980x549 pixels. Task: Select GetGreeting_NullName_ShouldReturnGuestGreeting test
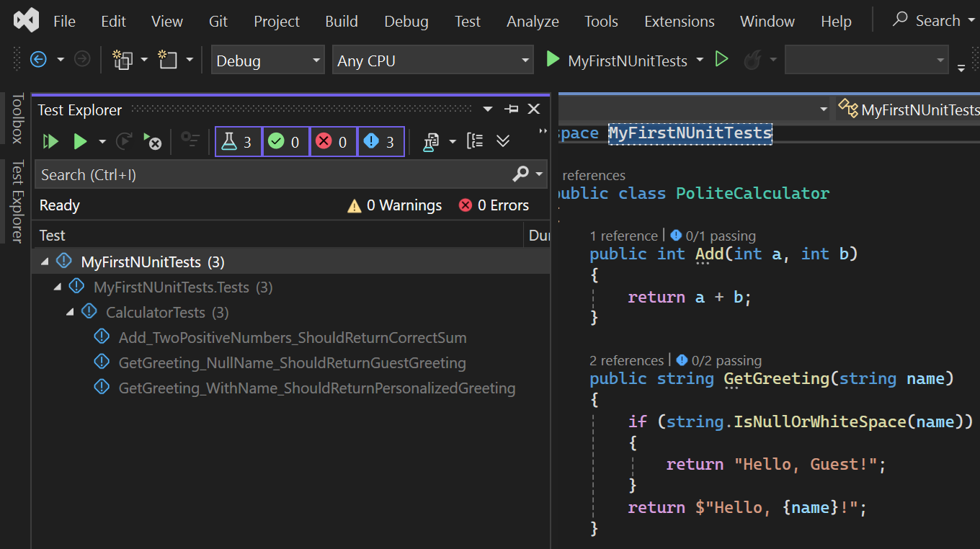click(292, 363)
